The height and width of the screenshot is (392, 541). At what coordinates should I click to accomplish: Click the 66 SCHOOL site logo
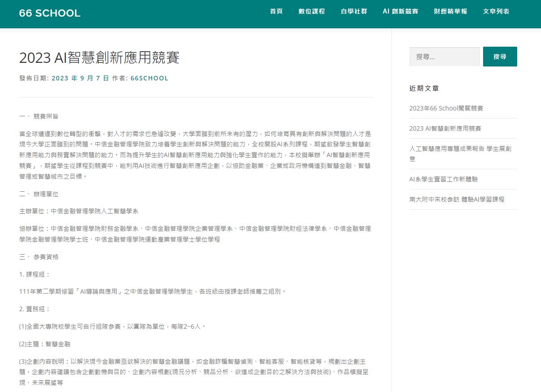coord(50,13)
